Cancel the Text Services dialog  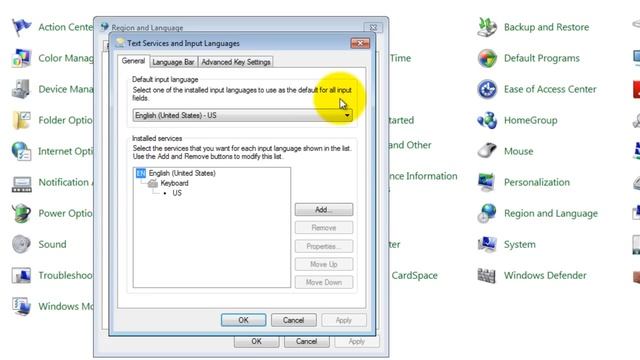coord(293,320)
